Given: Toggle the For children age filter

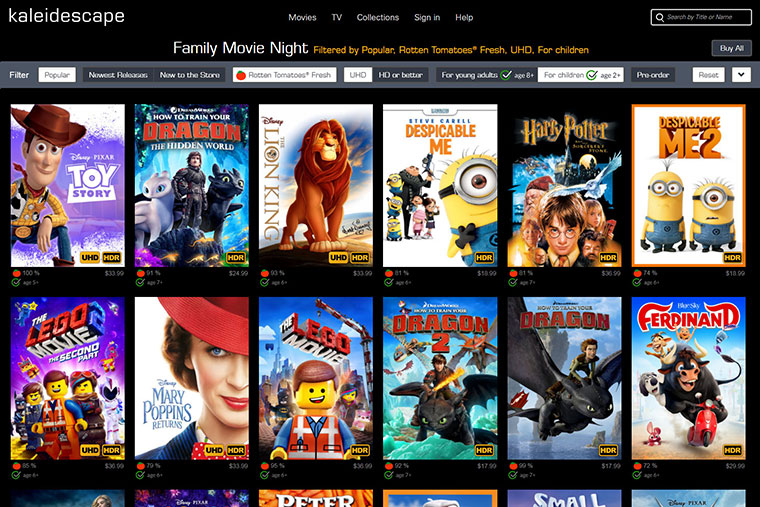Looking at the screenshot, I should [x=581, y=75].
